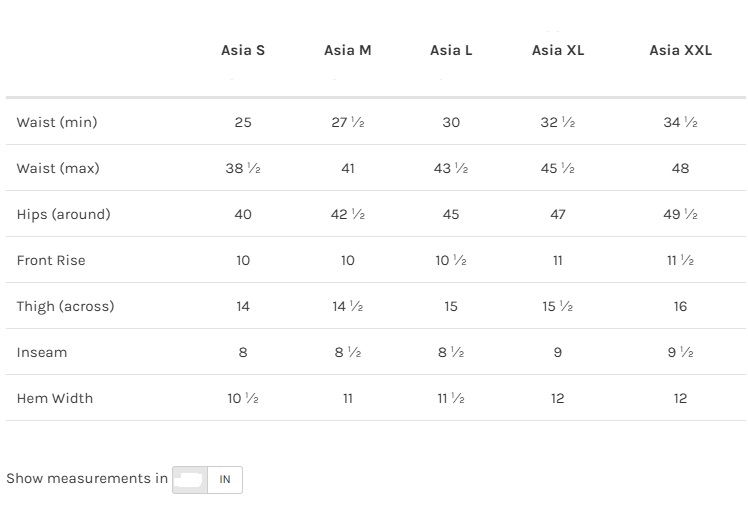
Task: Click the Hem Width row label
Action: pos(54,398)
